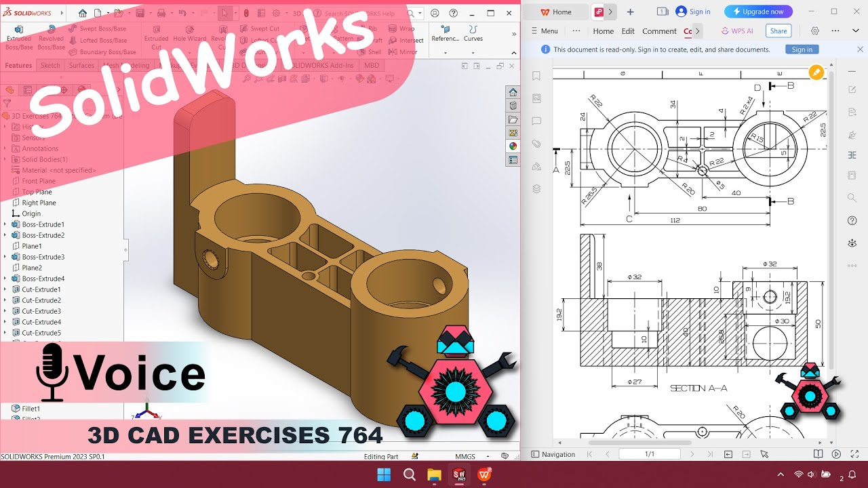
Task: Switch to the Features tab
Action: point(19,65)
